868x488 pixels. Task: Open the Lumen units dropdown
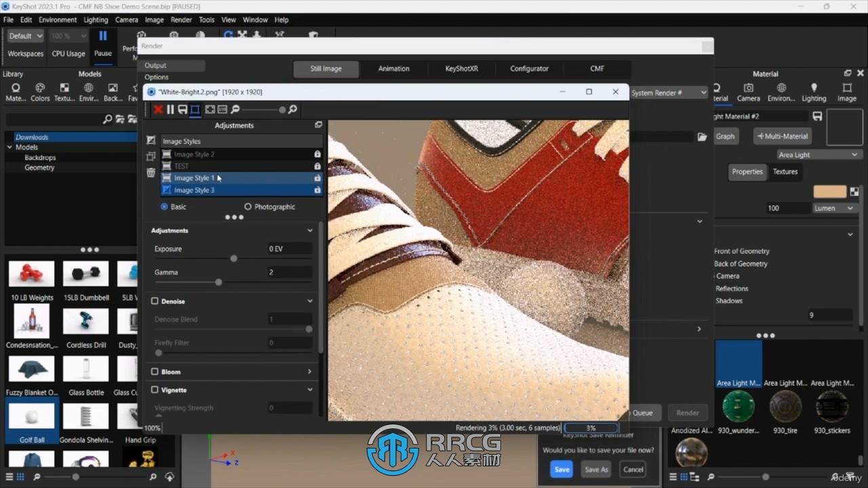click(833, 208)
